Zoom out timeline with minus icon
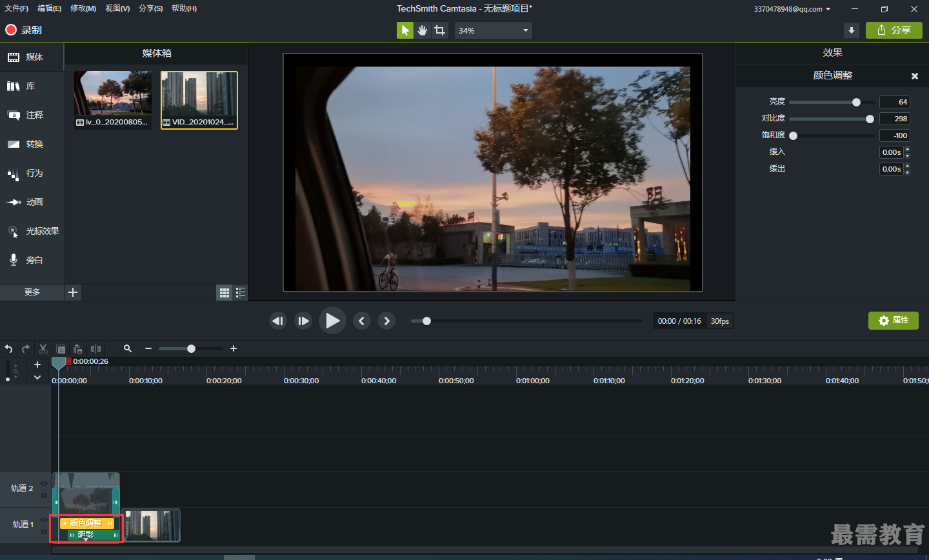This screenshot has width=929, height=560. [148, 348]
